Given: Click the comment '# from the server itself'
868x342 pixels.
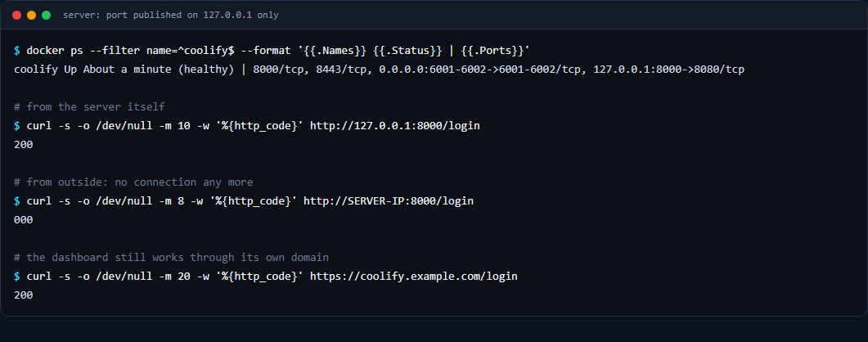Looking at the screenshot, I should [x=90, y=107].
